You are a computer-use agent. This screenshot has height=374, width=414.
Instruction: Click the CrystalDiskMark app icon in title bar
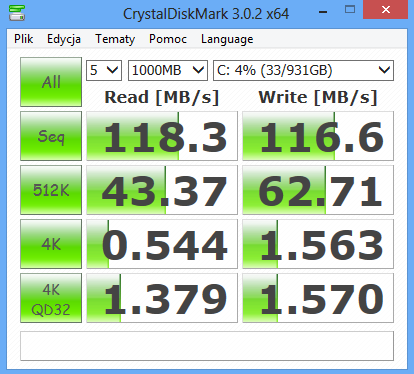coord(17,12)
